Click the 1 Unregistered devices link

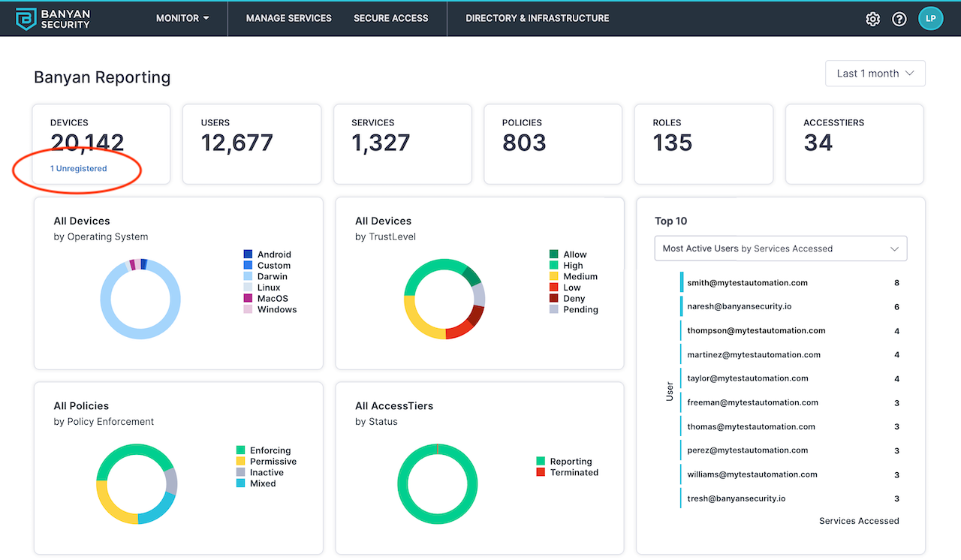click(x=79, y=169)
